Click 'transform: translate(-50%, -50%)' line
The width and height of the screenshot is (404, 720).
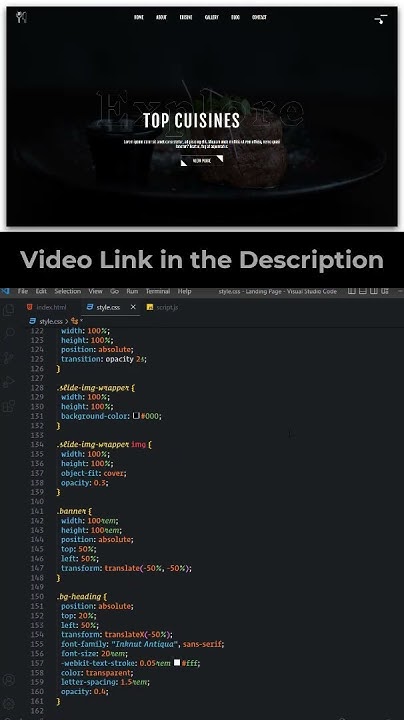click(x=126, y=568)
